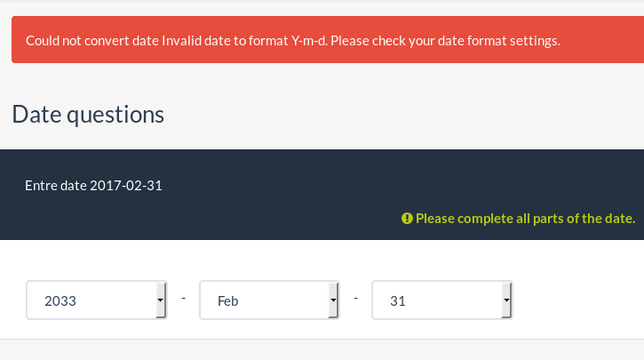This screenshot has width=644, height=360.
Task: Click the exclamation warning icon
Action: point(407,219)
